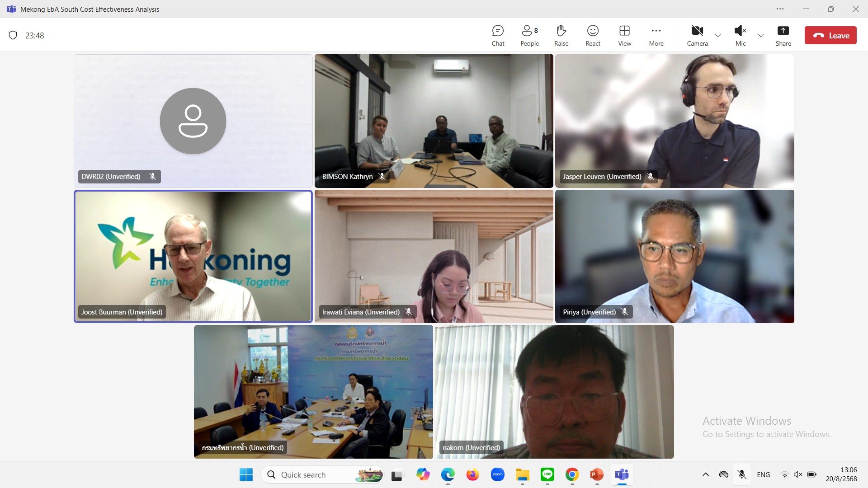Screen dimensions: 868x488
Task: Show hidden system tray icons chevron
Action: [x=705, y=474]
